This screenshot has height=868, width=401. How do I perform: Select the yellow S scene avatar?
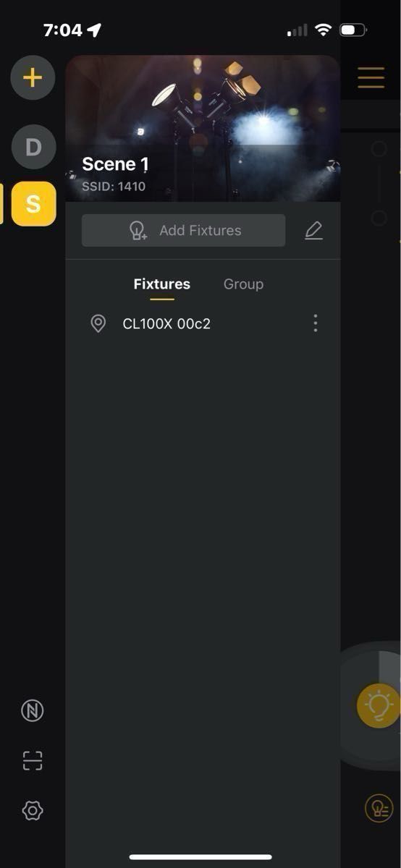coord(33,204)
